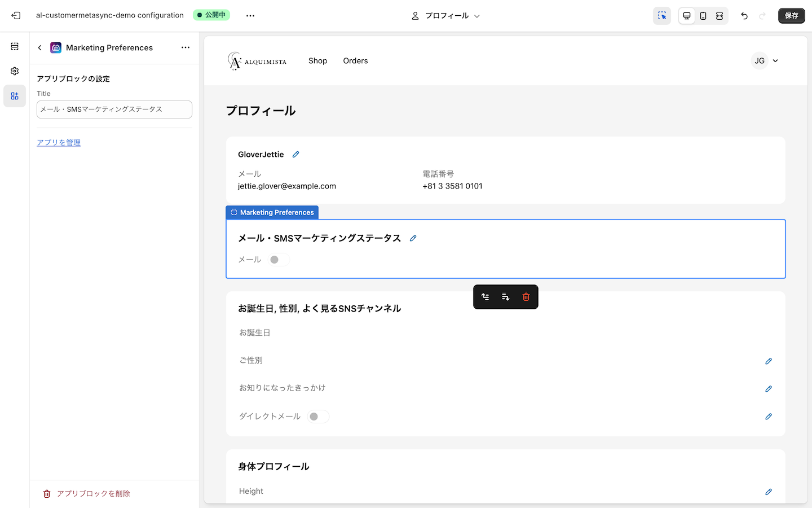This screenshot has height=508, width=812.
Task: Click the inspector selection tool icon
Action: 662,16
